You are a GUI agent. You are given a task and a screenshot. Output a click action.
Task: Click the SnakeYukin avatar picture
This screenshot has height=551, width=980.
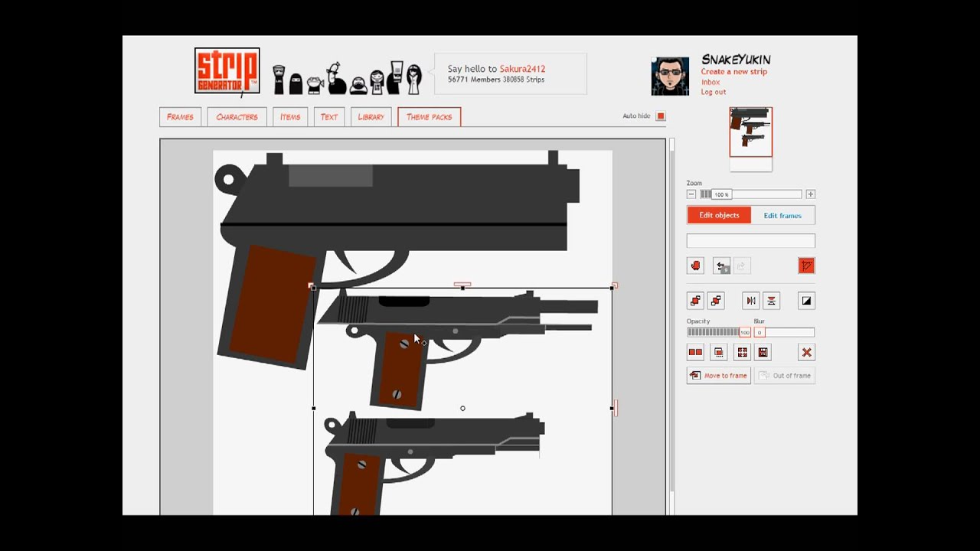pos(670,76)
